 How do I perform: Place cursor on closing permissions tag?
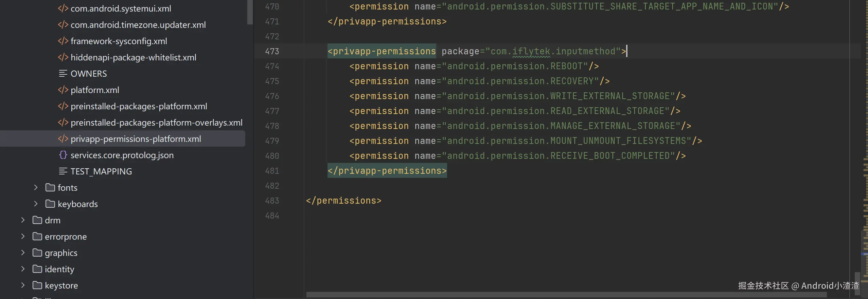[x=343, y=201]
